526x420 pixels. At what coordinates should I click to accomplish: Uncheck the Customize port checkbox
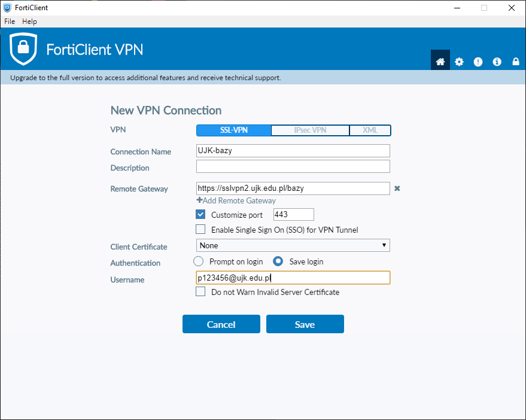(200, 214)
